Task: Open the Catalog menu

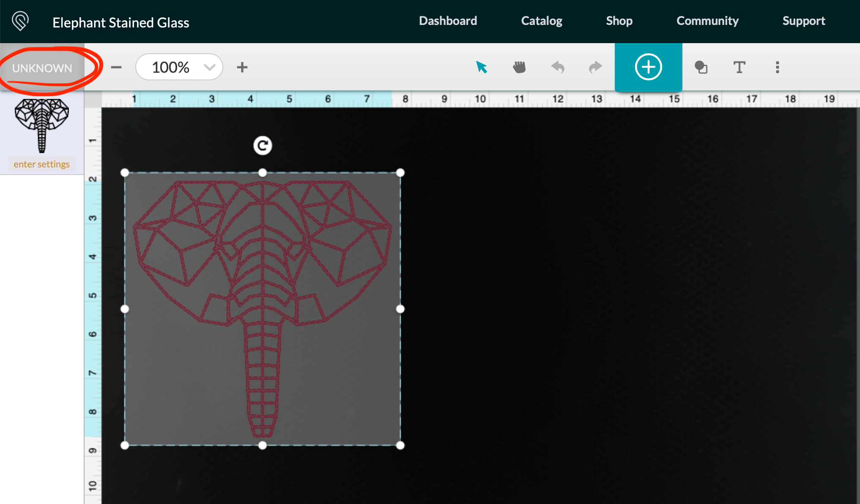Action: [542, 21]
